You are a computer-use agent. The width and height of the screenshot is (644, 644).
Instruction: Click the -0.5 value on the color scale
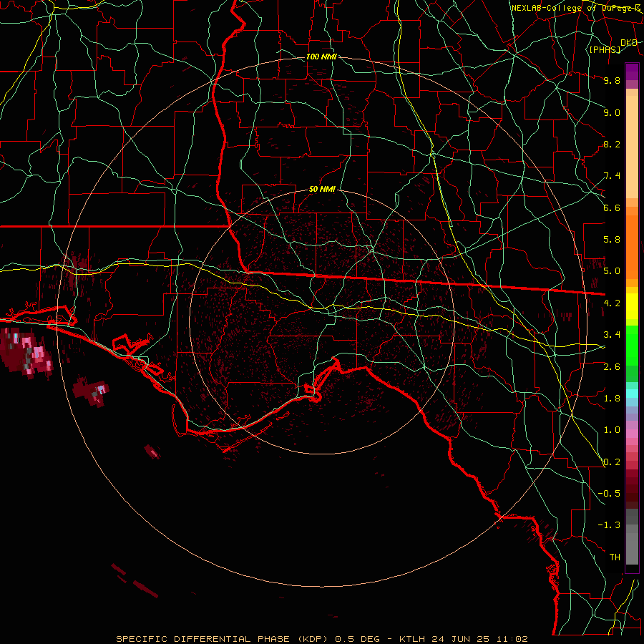[609, 494]
